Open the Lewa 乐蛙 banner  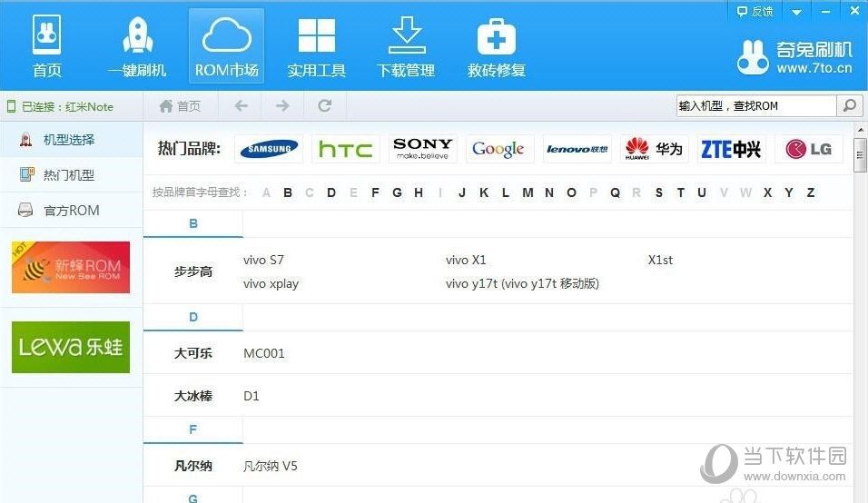coord(71,347)
